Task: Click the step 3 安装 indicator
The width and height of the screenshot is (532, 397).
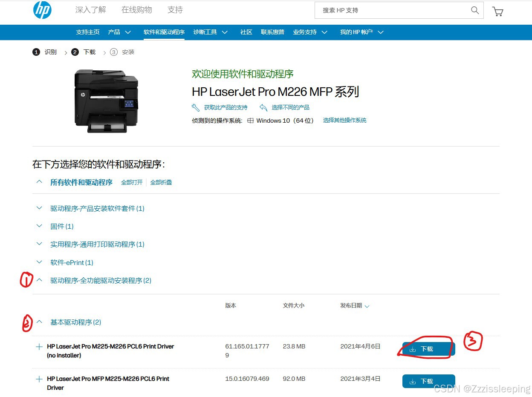Action: [x=122, y=52]
